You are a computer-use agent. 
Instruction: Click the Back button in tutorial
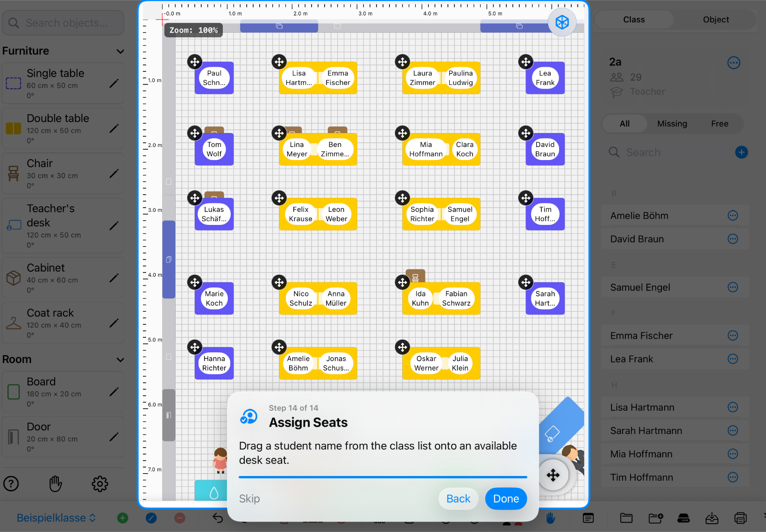click(x=458, y=499)
